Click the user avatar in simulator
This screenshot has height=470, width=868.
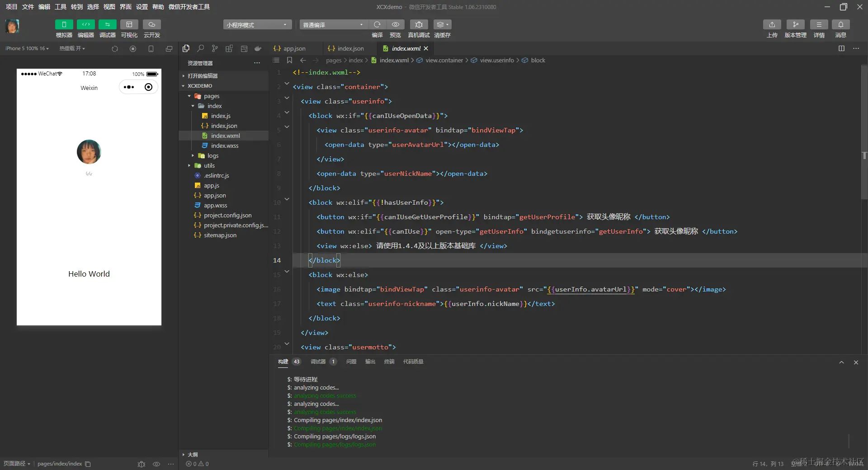89,152
